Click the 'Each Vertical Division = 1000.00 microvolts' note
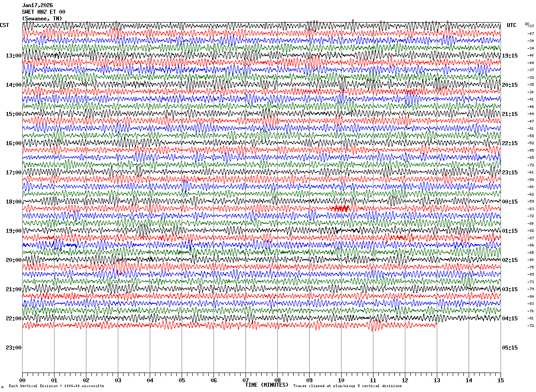The image size is (536, 392). coord(56,386)
